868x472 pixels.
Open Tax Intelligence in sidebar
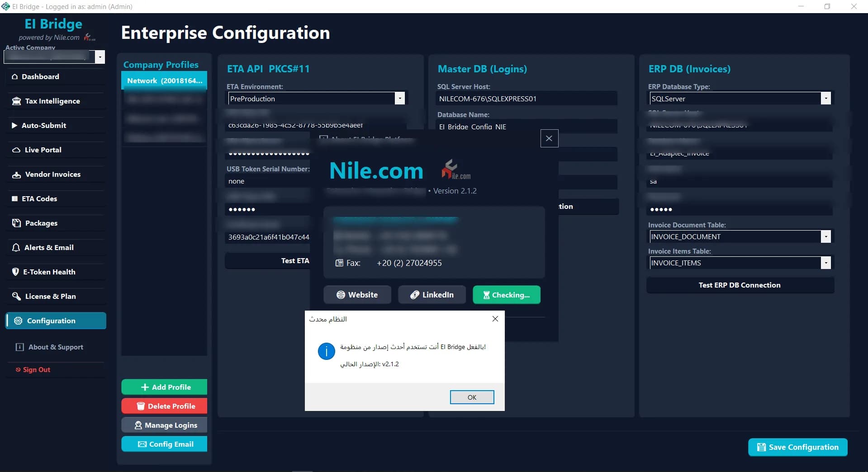pos(56,101)
